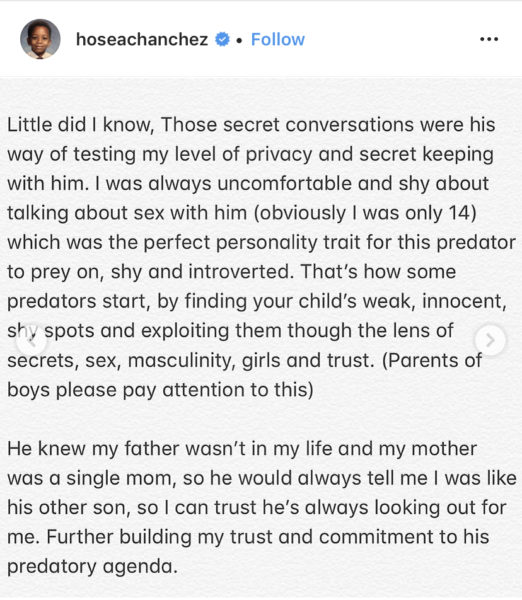522x600 pixels.
Task: Click the paragraph starting 'He knew my father'
Action: [x=262, y=507]
